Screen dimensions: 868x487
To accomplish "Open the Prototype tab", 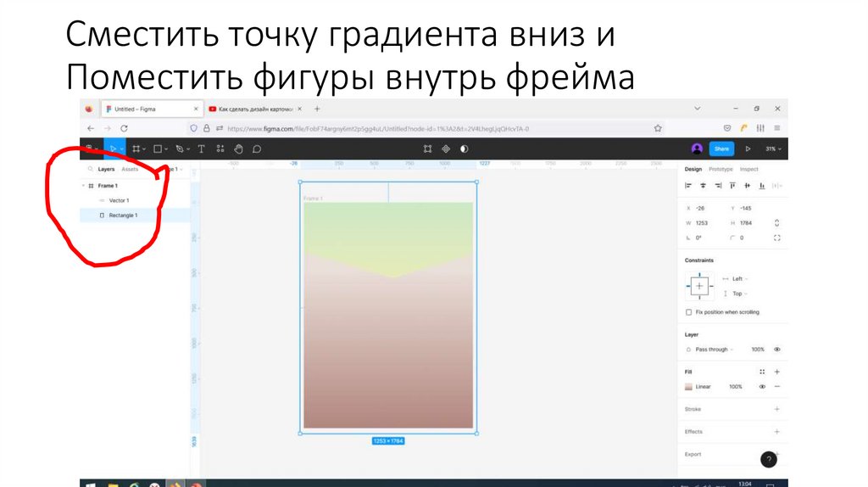I will [721, 169].
